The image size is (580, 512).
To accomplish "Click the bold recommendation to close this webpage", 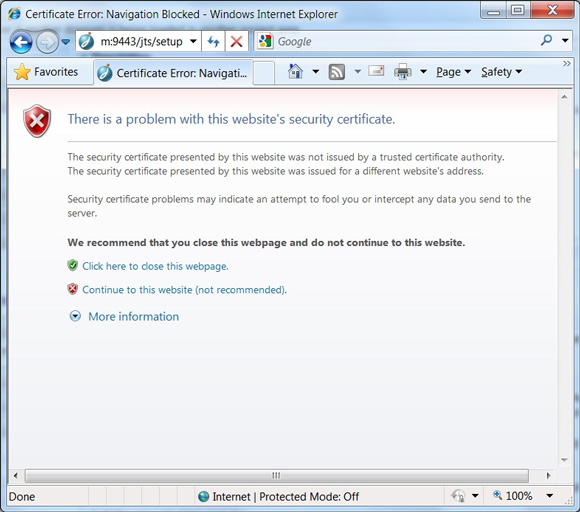I will pos(266,243).
